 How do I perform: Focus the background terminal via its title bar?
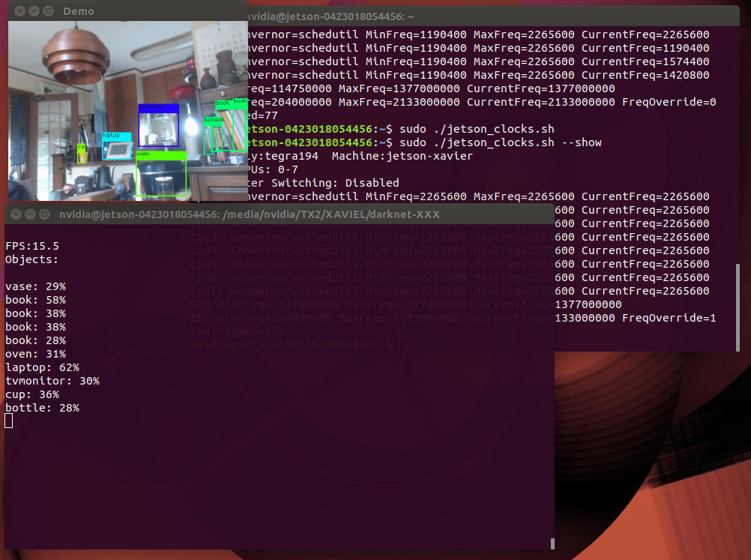pos(493,16)
